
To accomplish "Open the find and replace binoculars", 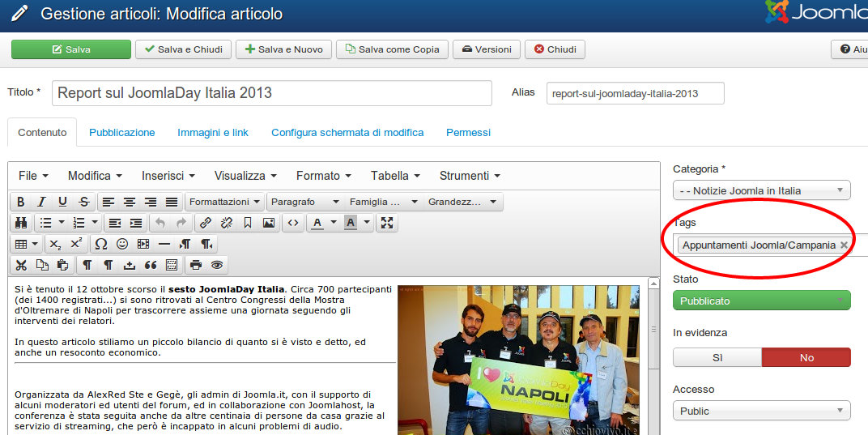I will tap(21, 223).
